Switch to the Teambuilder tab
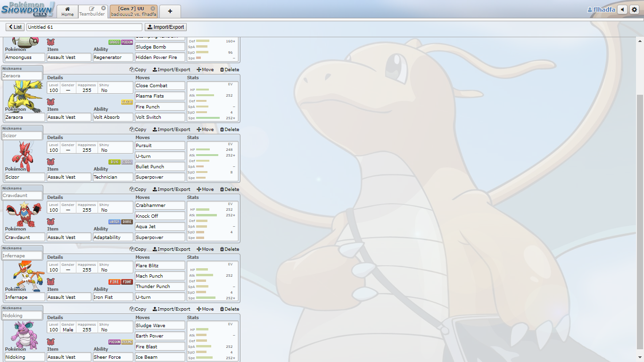 92,11
